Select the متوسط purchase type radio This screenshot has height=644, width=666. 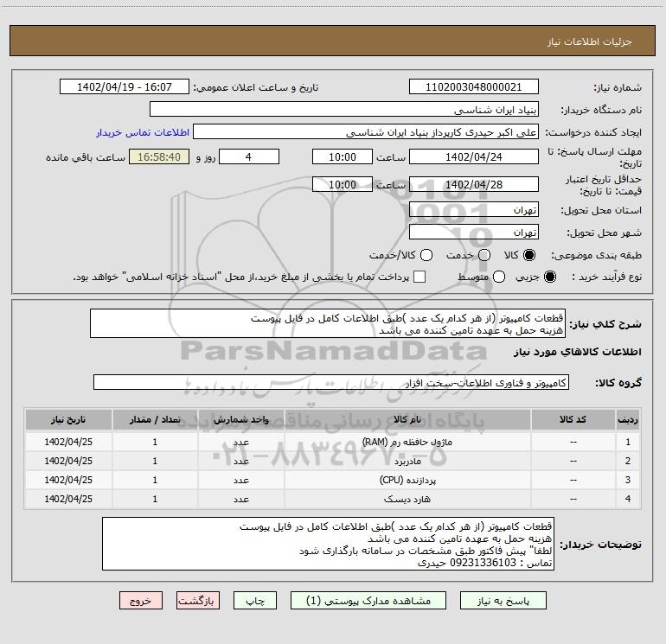pos(499,277)
